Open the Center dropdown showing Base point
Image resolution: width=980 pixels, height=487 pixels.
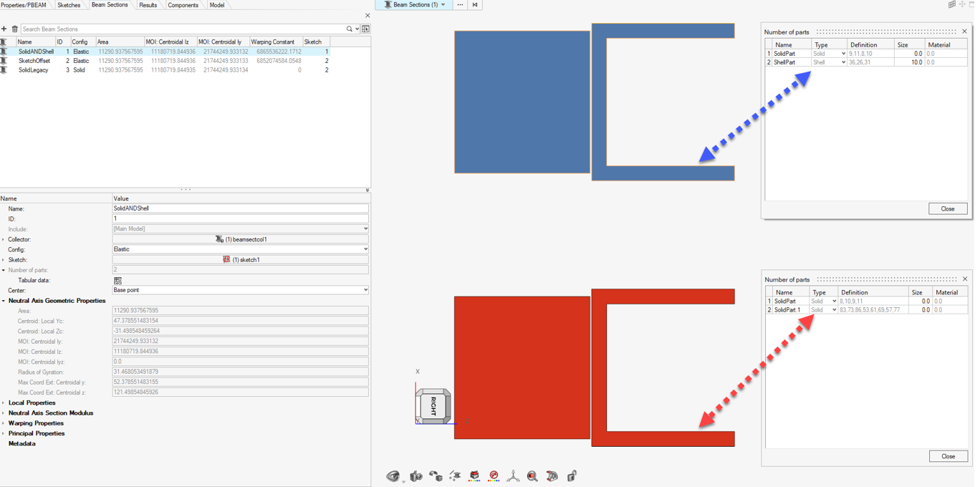click(240, 290)
